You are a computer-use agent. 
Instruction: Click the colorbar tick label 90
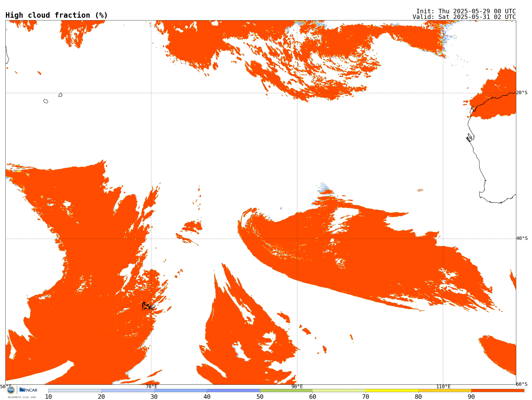471,397
